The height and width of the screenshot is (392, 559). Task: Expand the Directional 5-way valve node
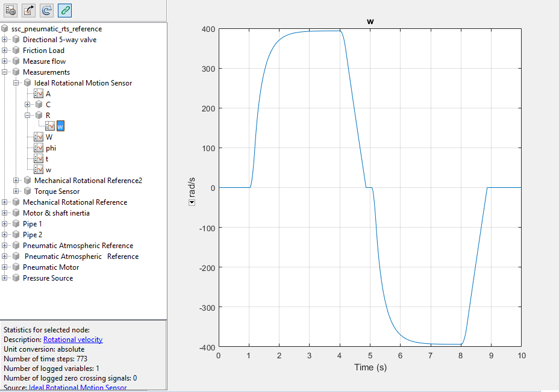click(4, 40)
